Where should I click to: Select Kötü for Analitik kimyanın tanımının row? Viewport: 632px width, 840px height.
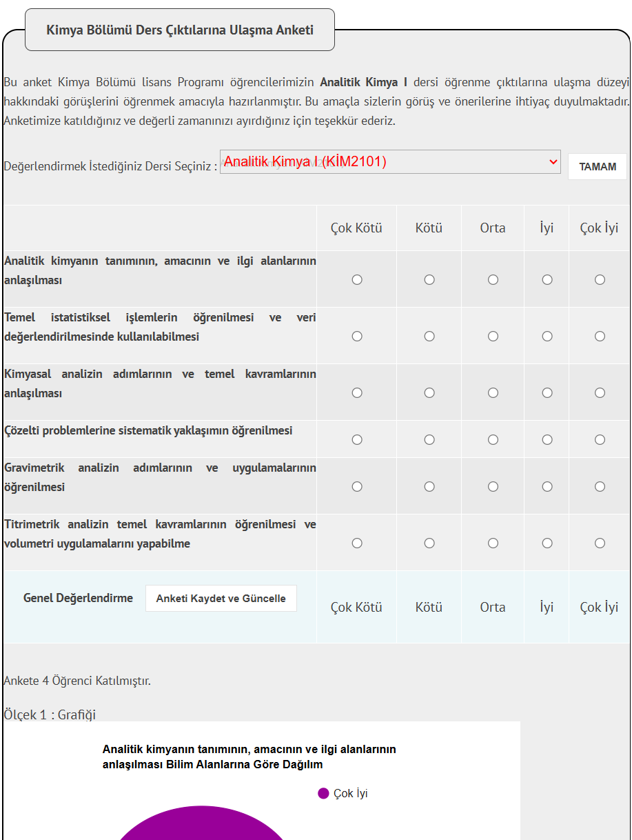[x=429, y=280]
